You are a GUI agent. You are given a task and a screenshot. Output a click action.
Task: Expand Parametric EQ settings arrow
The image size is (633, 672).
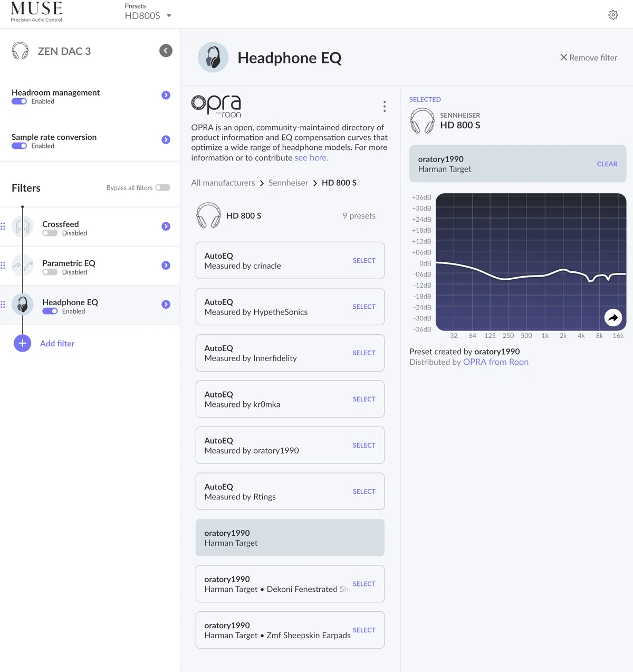(x=166, y=265)
